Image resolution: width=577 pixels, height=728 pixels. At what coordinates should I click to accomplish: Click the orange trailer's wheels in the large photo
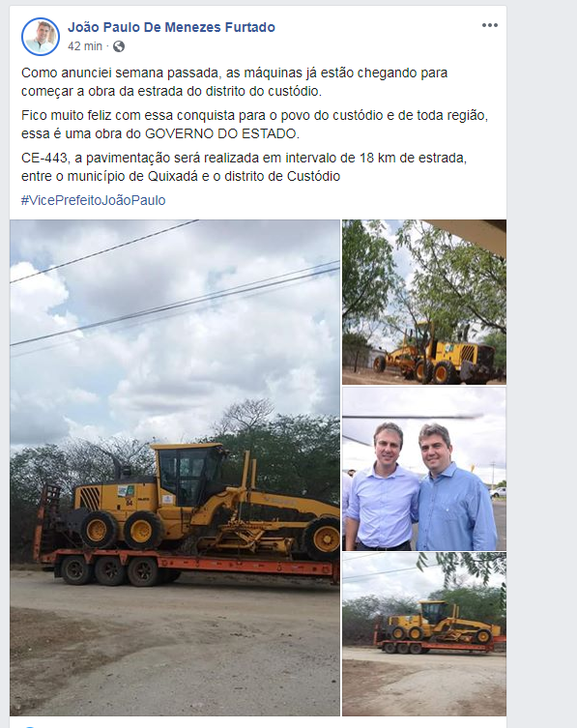pyautogui.click(x=110, y=571)
